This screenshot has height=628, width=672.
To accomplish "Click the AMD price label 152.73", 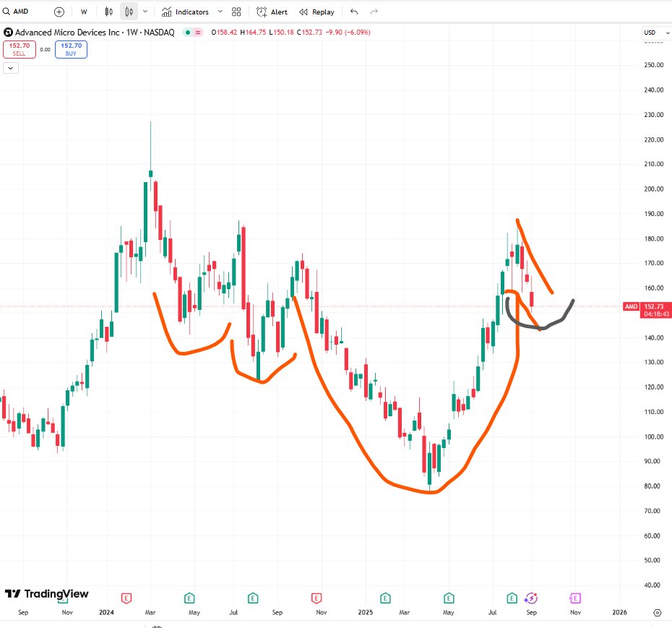I will [x=653, y=306].
